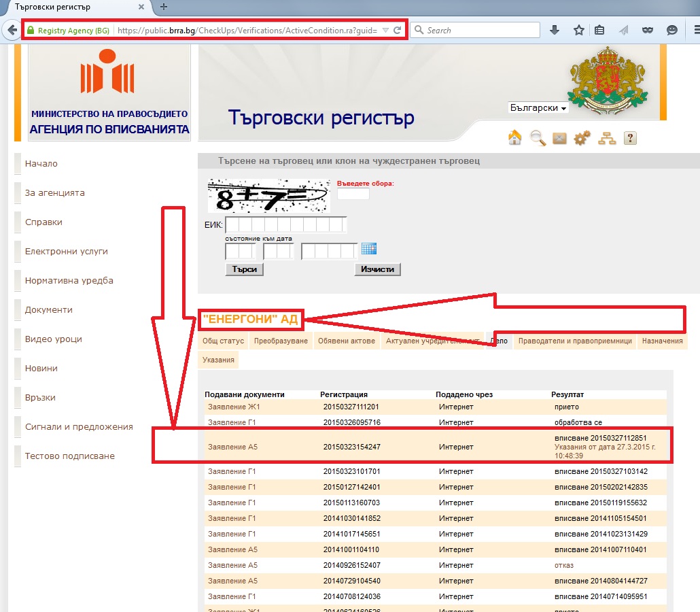Open the Заявление Ж1 document link
The image size is (700, 612).
[224, 407]
